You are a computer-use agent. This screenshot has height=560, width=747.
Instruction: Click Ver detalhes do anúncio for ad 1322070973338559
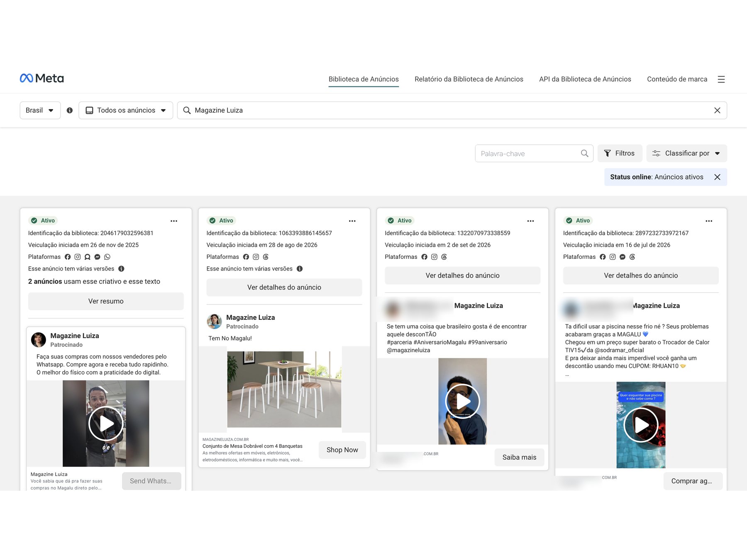point(462,275)
